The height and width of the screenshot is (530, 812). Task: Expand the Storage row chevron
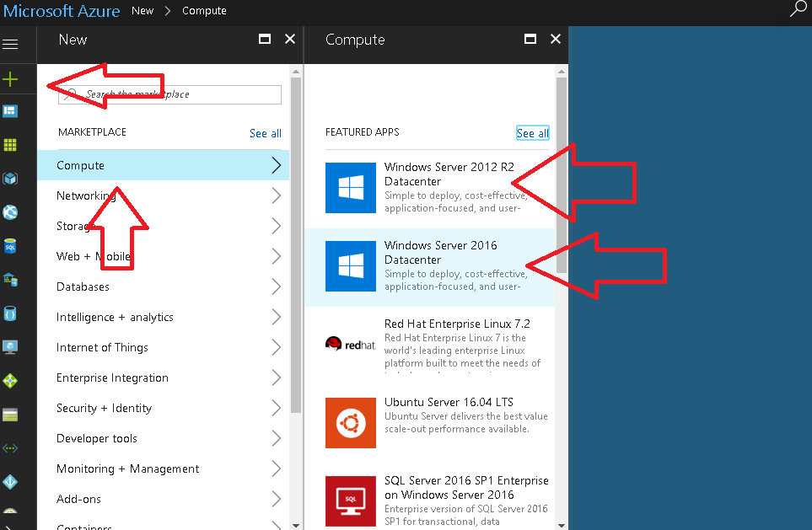pyautogui.click(x=276, y=226)
